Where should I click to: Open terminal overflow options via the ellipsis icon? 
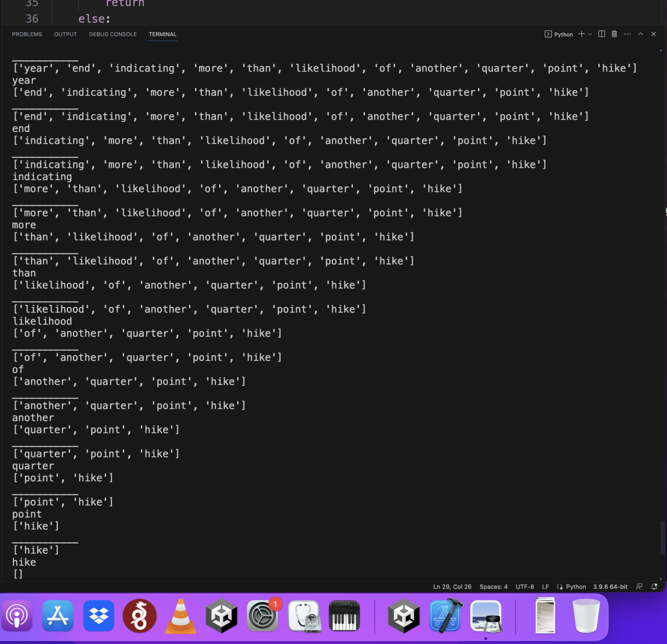click(627, 34)
